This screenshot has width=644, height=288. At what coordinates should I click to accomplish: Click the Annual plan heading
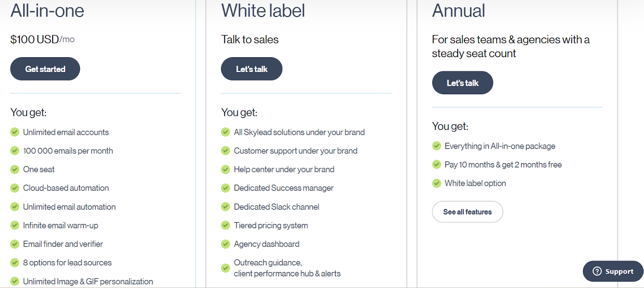[458, 11]
